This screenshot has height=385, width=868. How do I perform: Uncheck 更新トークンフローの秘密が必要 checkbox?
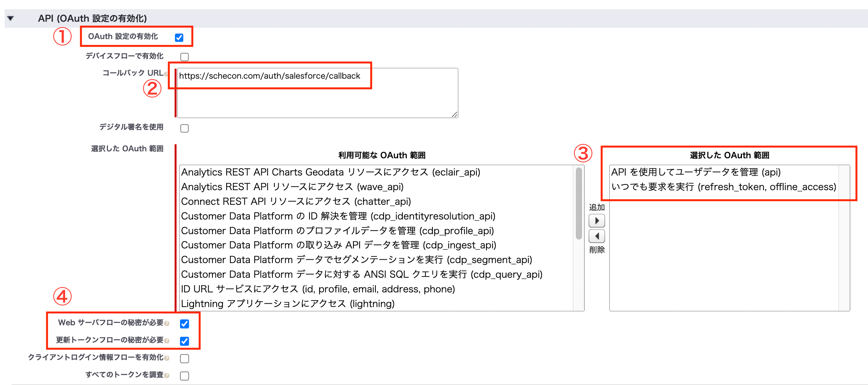185,341
